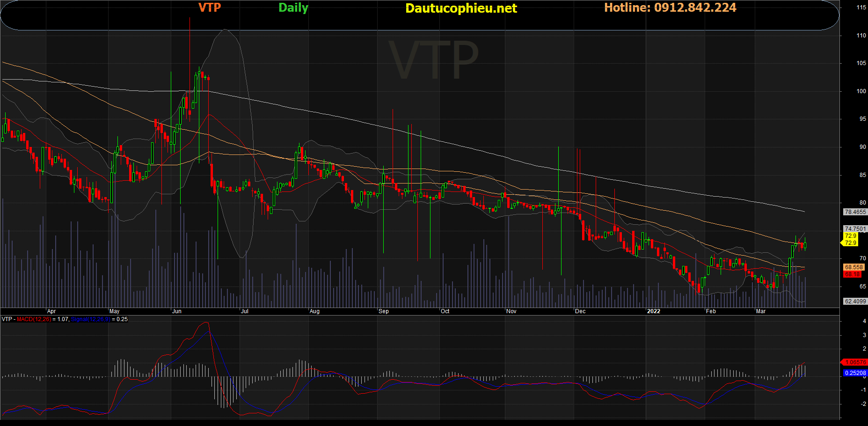Click the 65 price axis value
The image size is (868, 426).
click(862, 286)
